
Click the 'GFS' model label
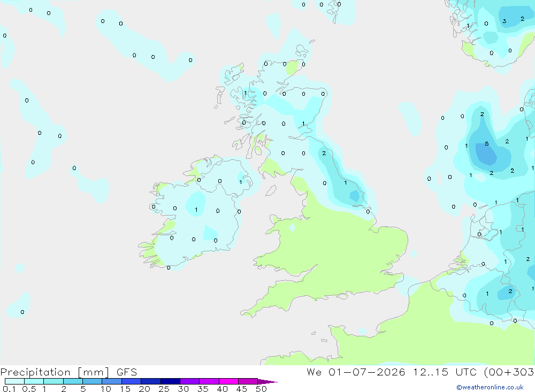127,372
